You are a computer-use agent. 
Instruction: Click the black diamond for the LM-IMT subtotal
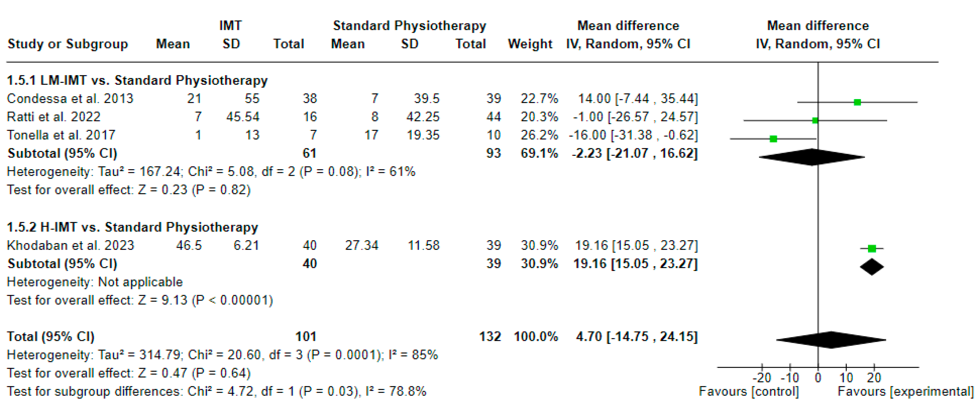[812, 157]
